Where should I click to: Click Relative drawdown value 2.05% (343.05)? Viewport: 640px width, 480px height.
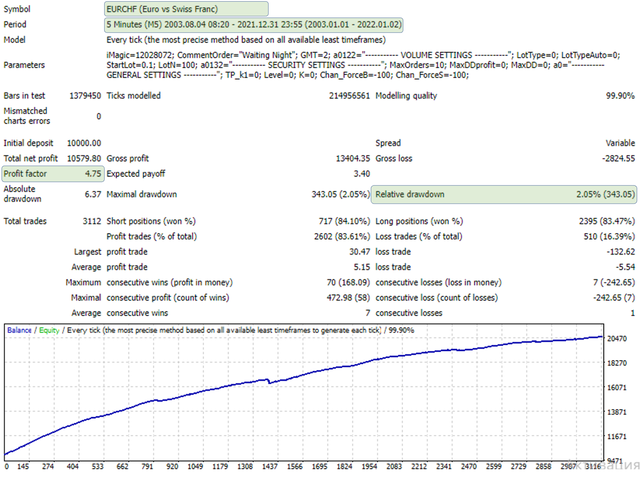[606, 194]
